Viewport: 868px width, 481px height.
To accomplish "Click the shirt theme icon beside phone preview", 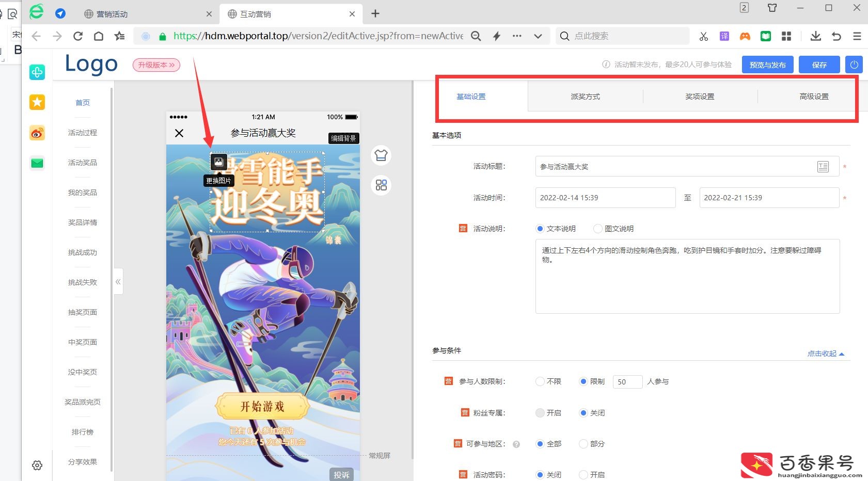I will [x=381, y=155].
